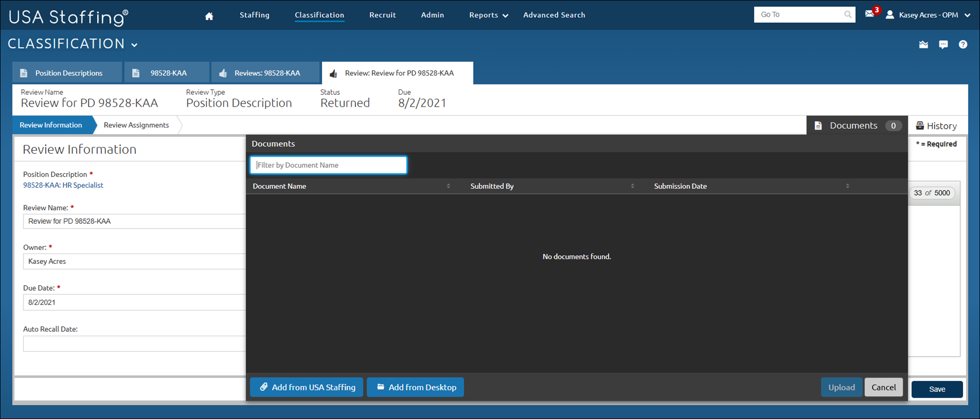Click the Submitted By column header
980x419 pixels.
click(492, 186)
